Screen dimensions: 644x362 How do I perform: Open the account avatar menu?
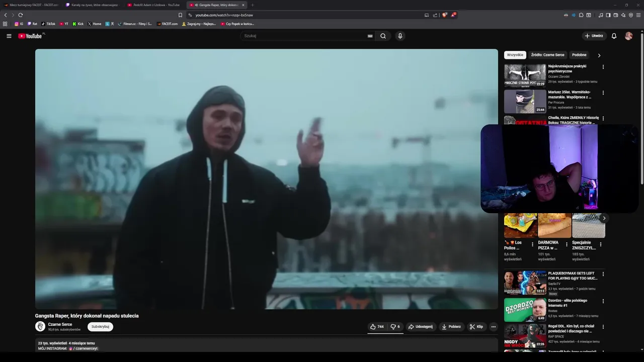click(x=628, y=36)
